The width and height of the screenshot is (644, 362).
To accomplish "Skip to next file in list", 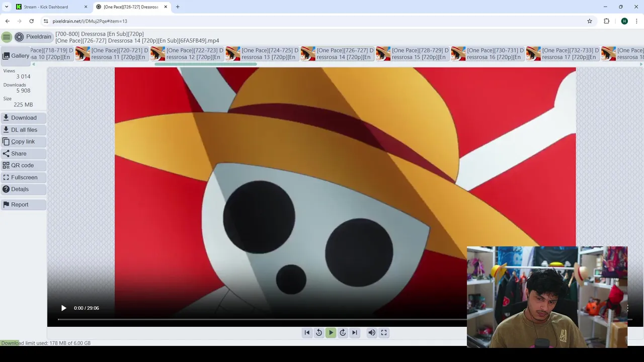I will [x=355, y=332].
